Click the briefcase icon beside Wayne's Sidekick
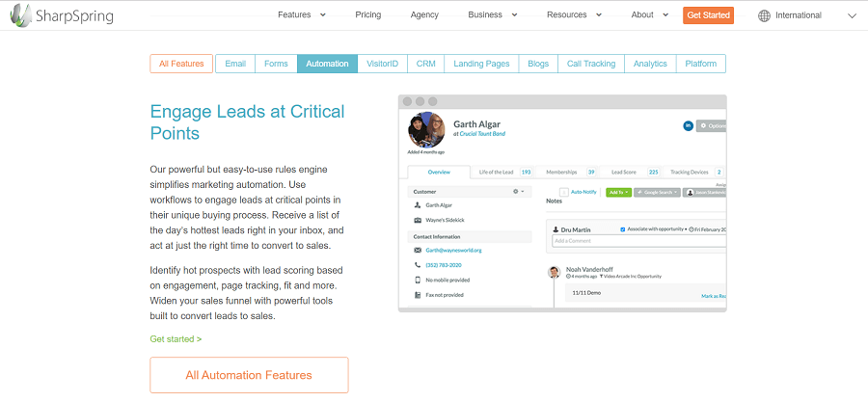Screen dimensions: 868x402 click(x=418, y=220)
